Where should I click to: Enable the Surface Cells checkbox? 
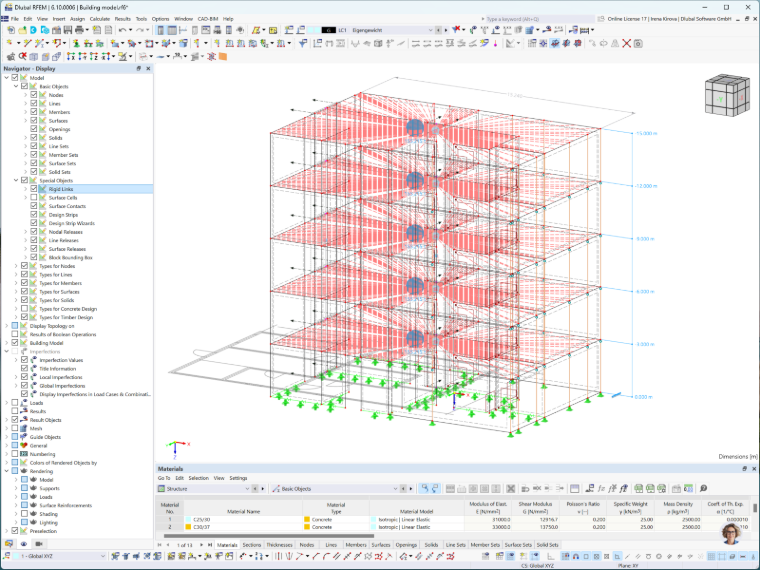point(34,197)
